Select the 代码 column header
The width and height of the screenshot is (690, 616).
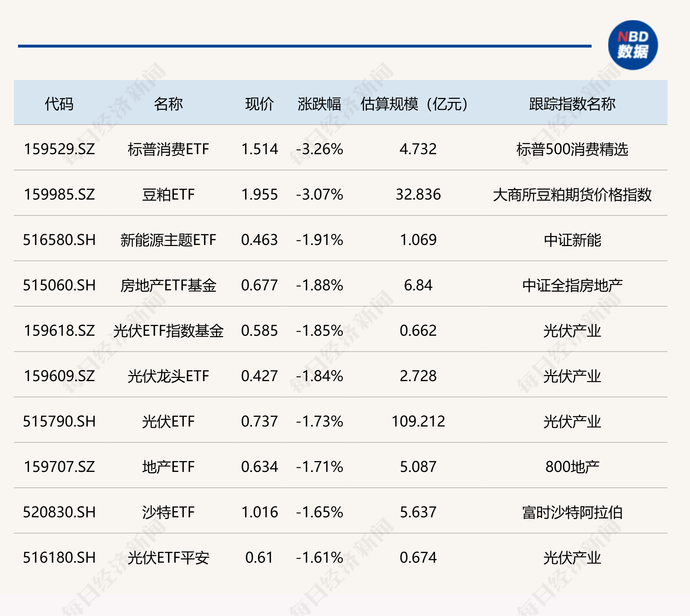point(59,103)
